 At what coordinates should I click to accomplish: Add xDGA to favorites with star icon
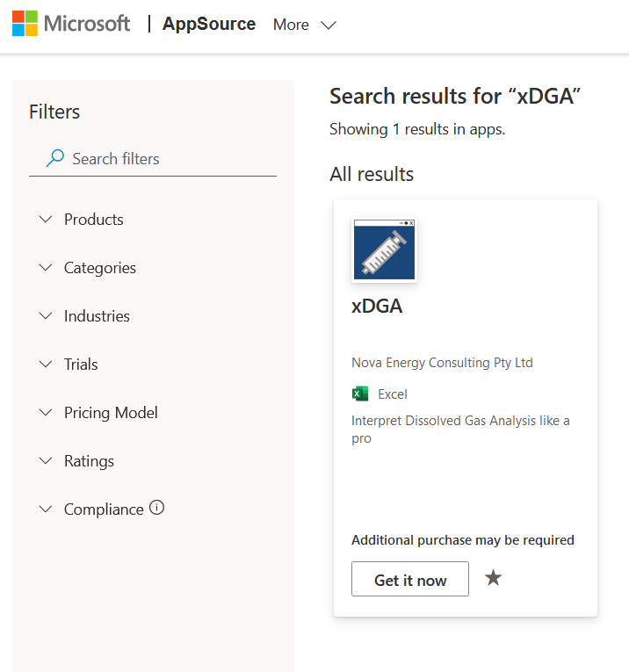point(494,578)
